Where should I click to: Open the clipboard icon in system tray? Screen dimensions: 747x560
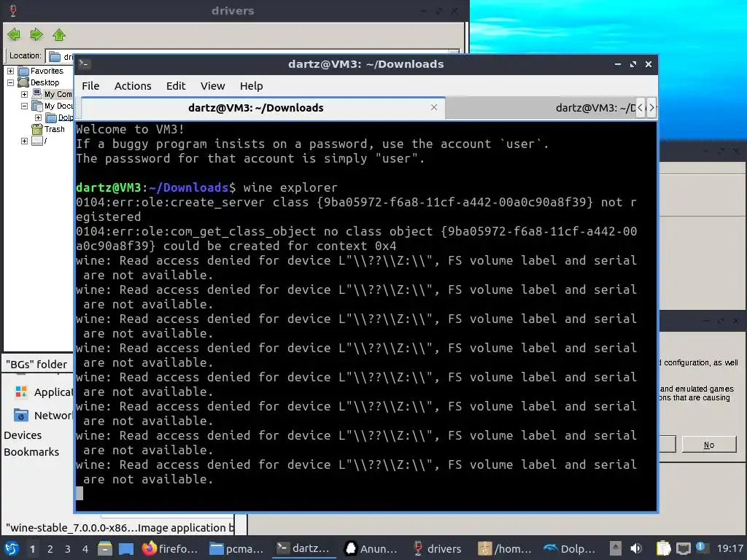663,548
